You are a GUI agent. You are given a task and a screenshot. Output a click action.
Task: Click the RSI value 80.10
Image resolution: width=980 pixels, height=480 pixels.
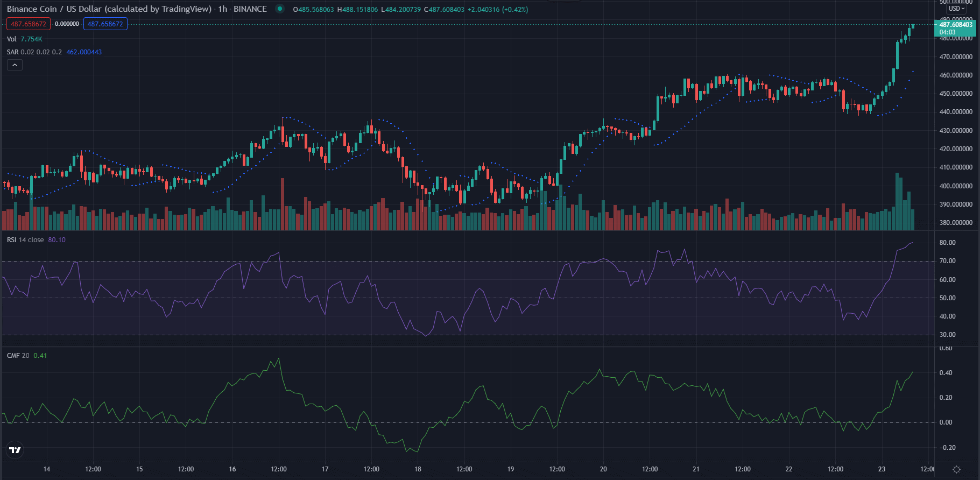coord(57,240)
